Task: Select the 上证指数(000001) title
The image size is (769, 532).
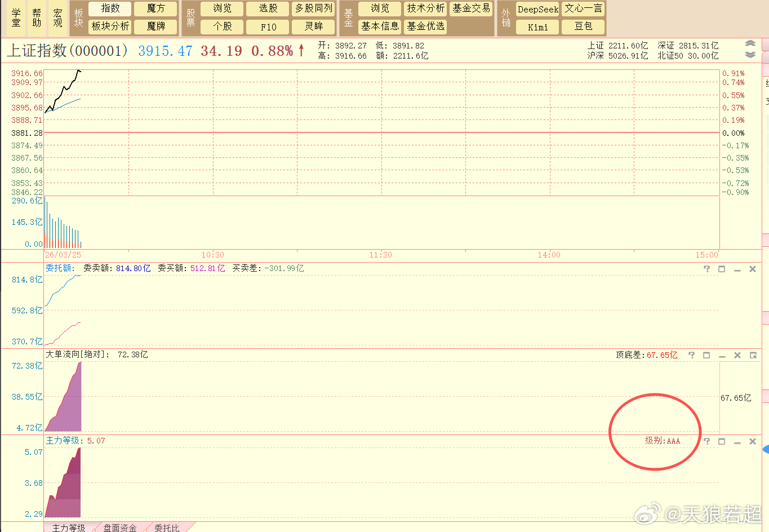Action: point(67,51)
